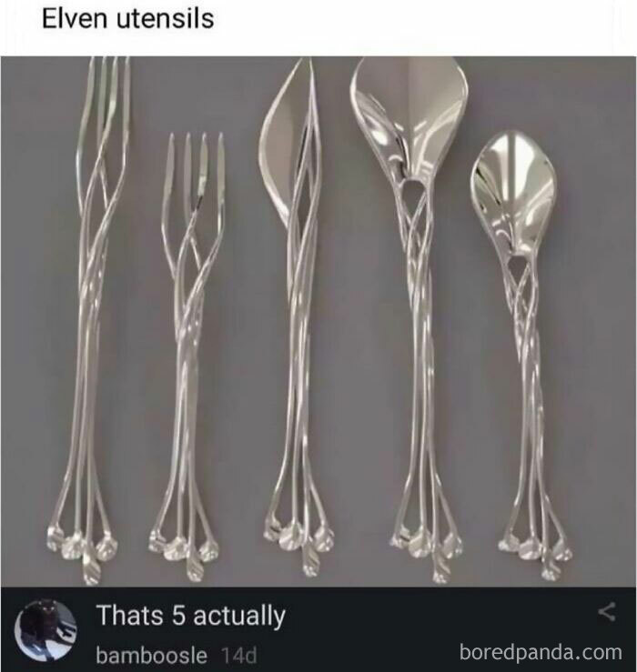Click the curled handle feet of the small spoon
Screen dimensions: 637x672
click(536, 555)
